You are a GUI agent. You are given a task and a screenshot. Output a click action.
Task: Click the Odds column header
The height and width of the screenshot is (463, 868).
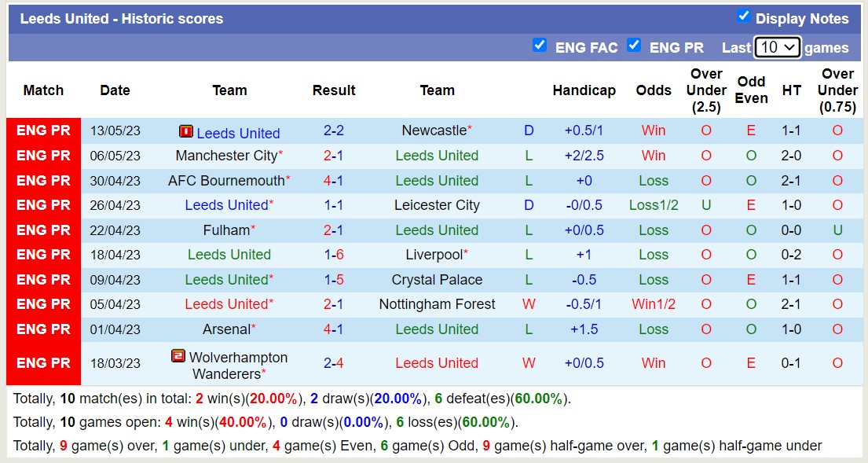[654, 90]
